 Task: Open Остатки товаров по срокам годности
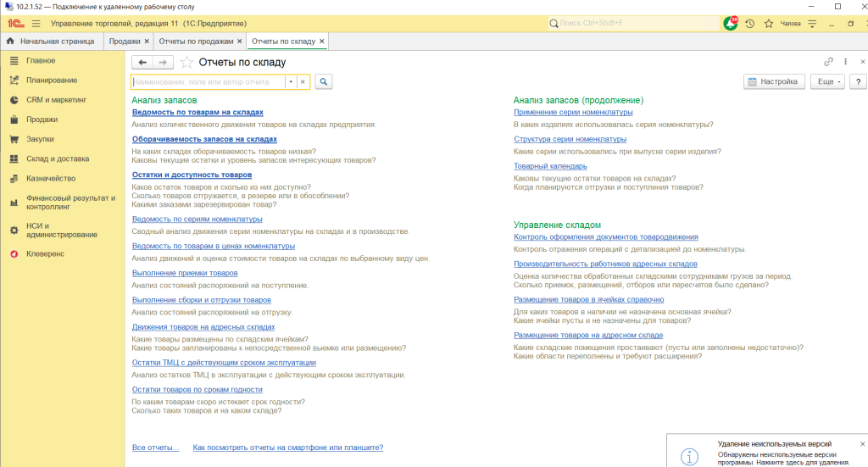point(197,390)
